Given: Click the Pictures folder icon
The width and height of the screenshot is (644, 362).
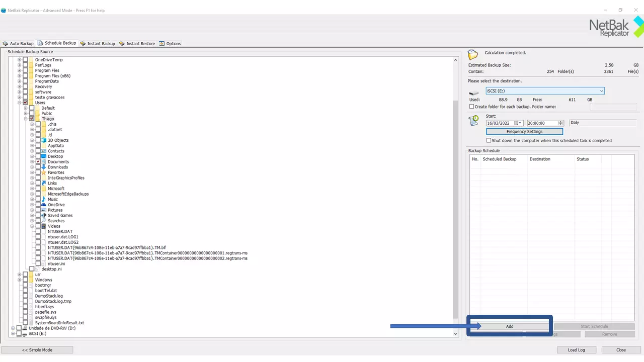Looking at the screenshot, I should [44, 210].
